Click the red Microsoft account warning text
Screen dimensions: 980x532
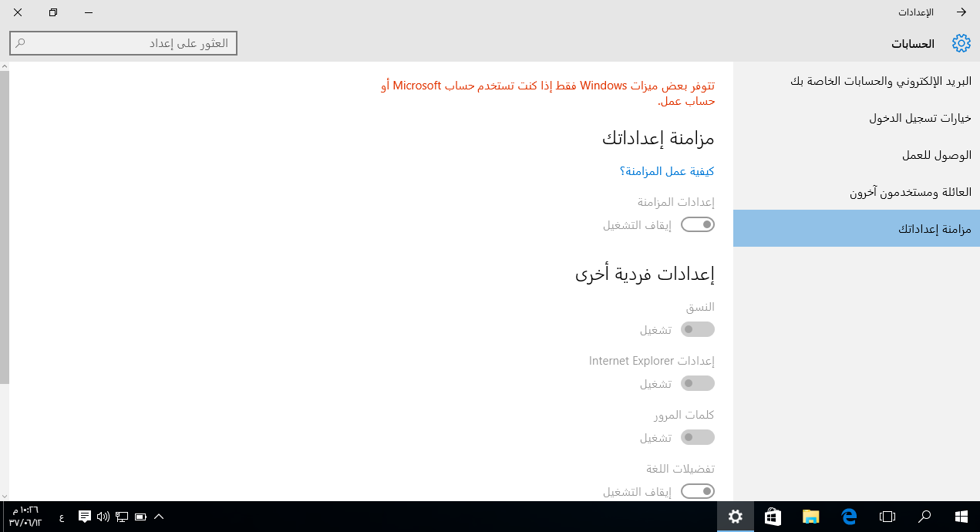(x=548, y=93)
